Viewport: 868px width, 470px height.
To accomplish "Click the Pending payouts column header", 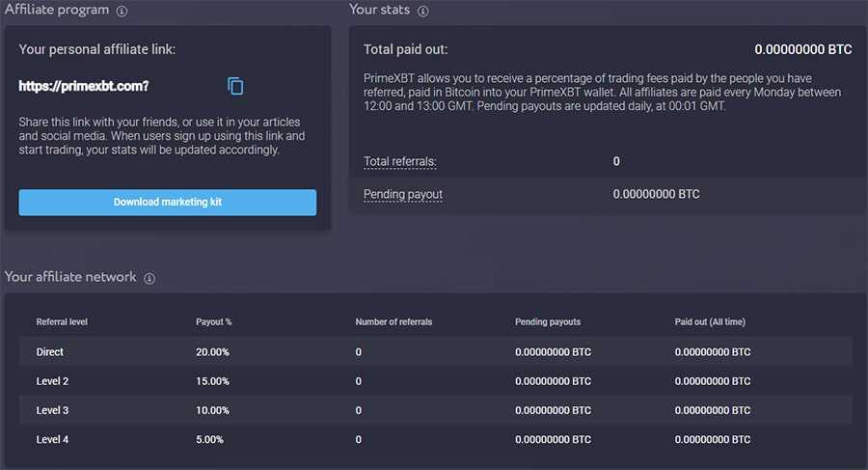I will coord(548,321).
